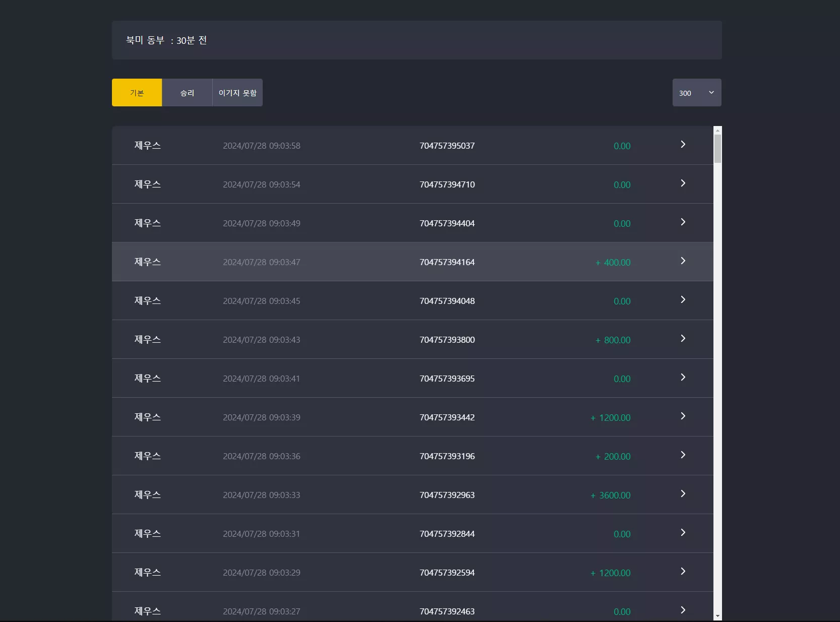Open chevron for bet 704757393442
840x622 pixels.
click(683, 416)
